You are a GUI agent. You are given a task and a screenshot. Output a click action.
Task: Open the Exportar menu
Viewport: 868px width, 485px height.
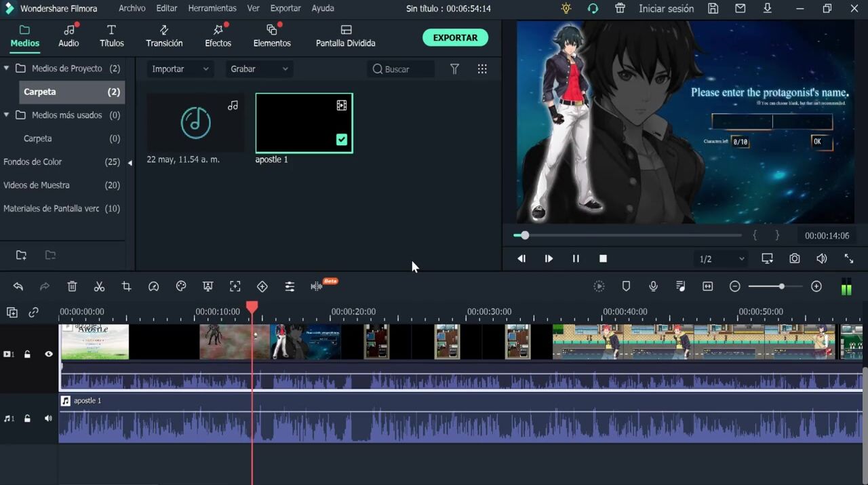[x=285, y=8]
